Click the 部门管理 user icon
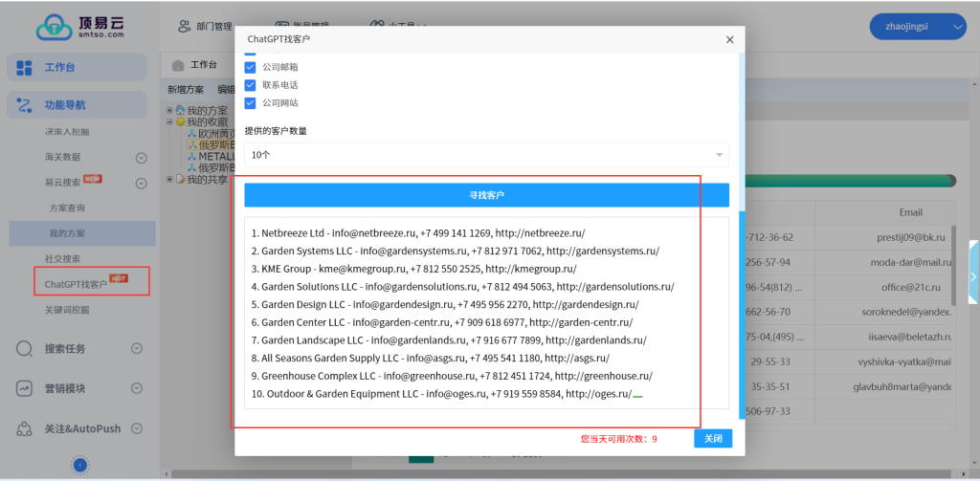 185,27
